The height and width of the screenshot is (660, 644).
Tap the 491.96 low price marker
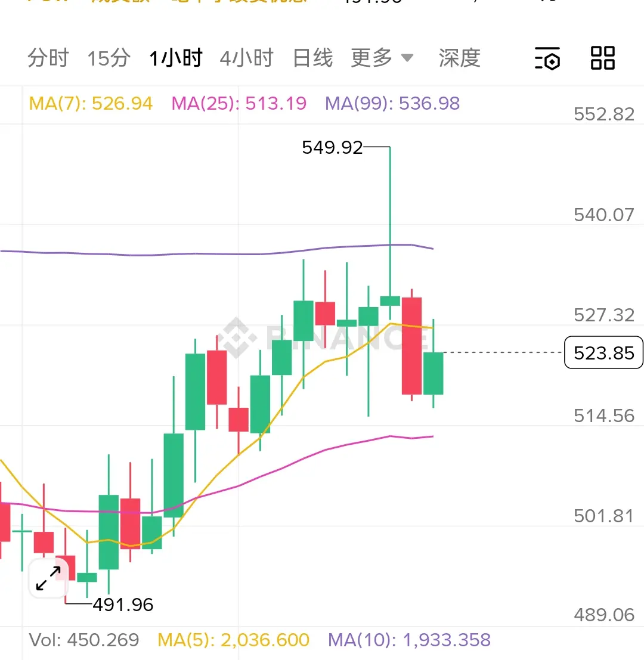123,605
